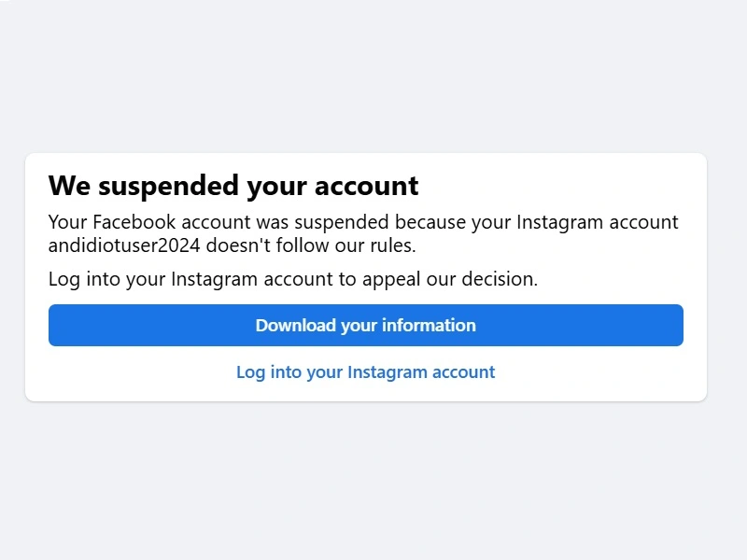Click the word account in the bottom link
This screenshot has width=747, height=560.
pos(463,371)
